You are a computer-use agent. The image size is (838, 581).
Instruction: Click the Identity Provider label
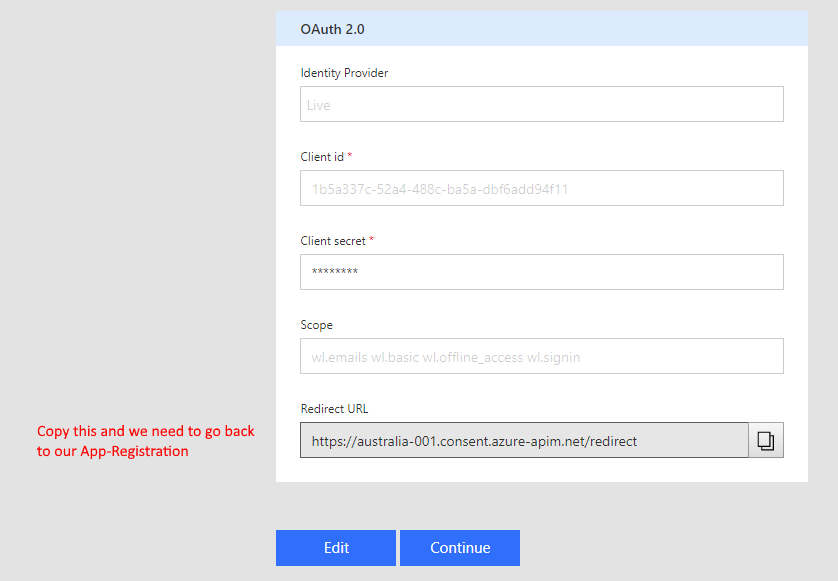click(x=344, y=73)
